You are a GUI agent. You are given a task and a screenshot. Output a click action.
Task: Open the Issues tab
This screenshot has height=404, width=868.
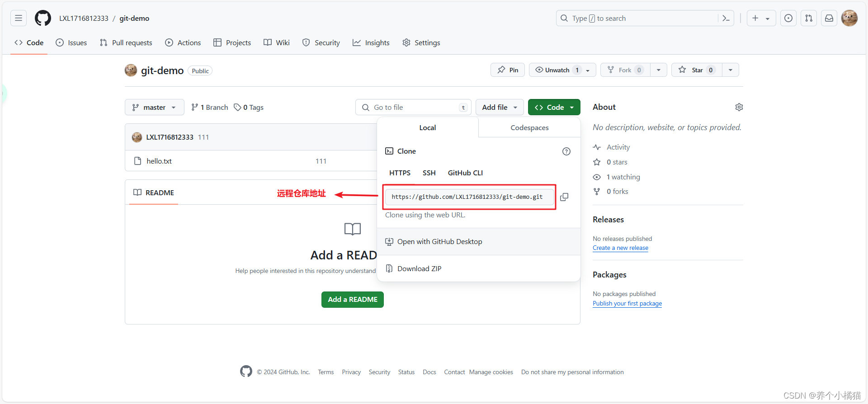tap(71, 42)
